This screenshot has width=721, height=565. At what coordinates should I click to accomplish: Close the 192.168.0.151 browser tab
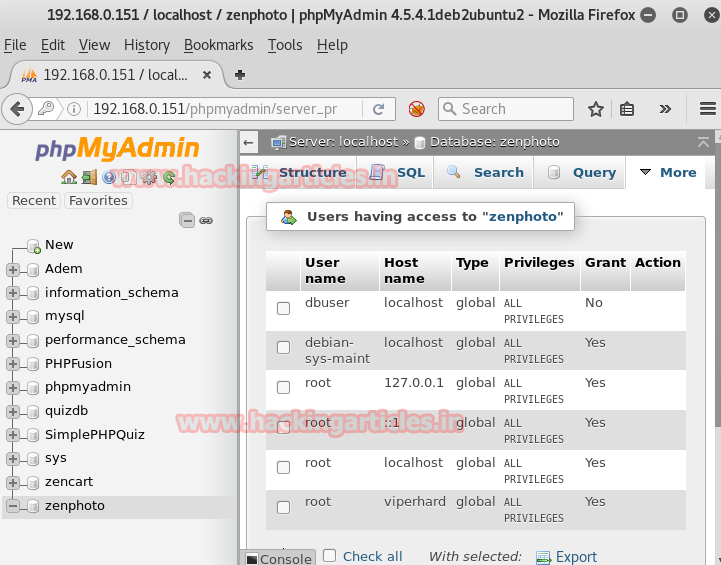coord(207,74)
